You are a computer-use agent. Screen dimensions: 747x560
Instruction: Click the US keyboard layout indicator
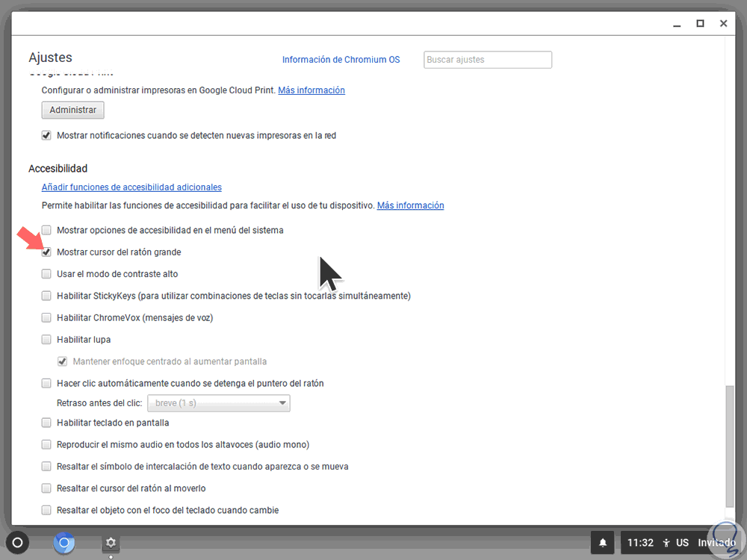(682, 543)
